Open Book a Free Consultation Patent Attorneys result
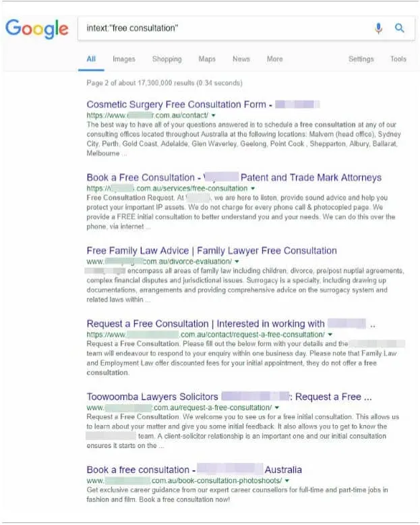This screenshot has height=525, width=420. tap(234, 177)
